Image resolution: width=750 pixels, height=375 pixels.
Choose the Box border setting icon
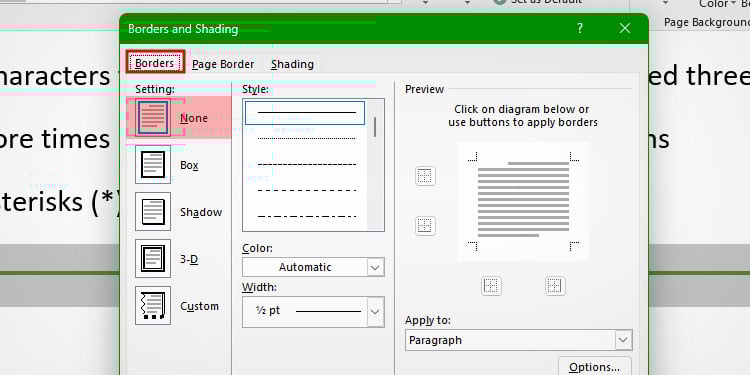pos(153,165)
